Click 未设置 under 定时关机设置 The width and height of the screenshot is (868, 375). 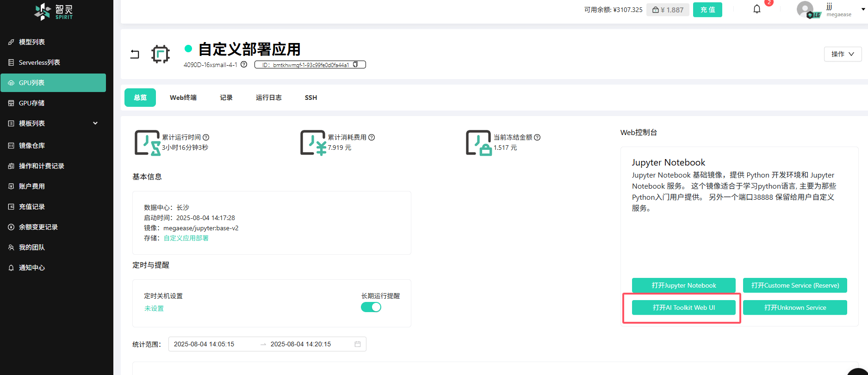[154, 308]
